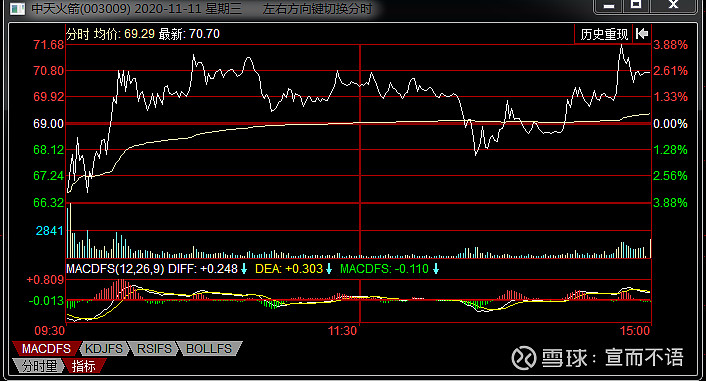Click the 67.24 price axis label
The width and height of the screenshot is (706, 381).
[49, 176]
